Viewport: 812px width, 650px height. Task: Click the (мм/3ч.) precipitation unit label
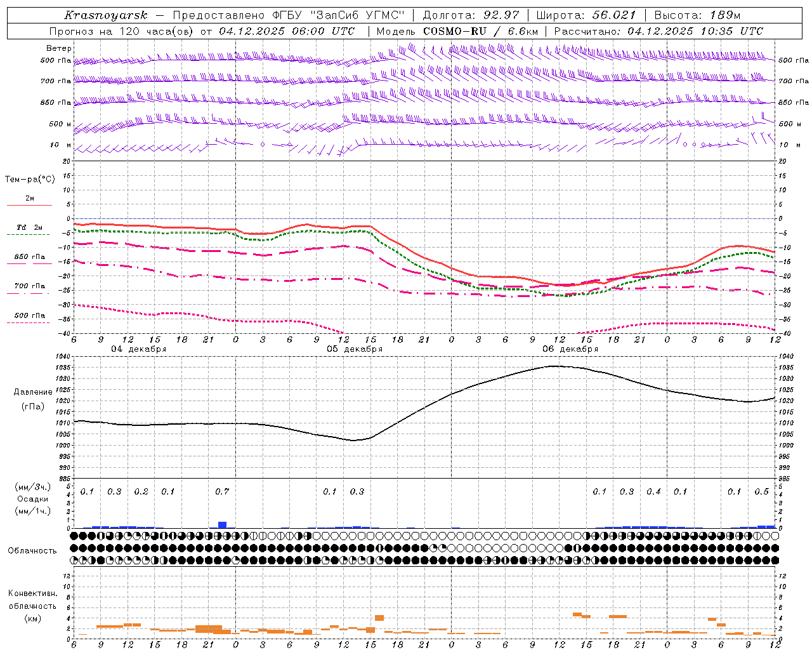pos(33,487)
